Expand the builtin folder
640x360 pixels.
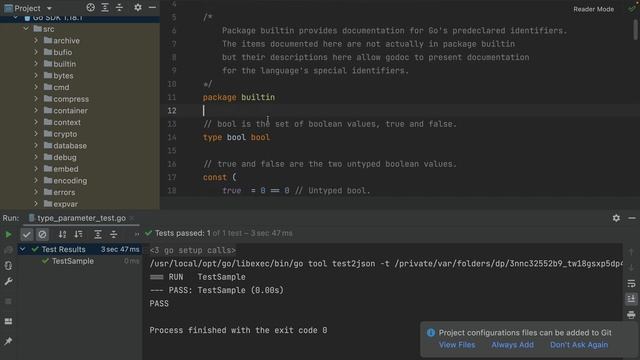coord(36,64)
